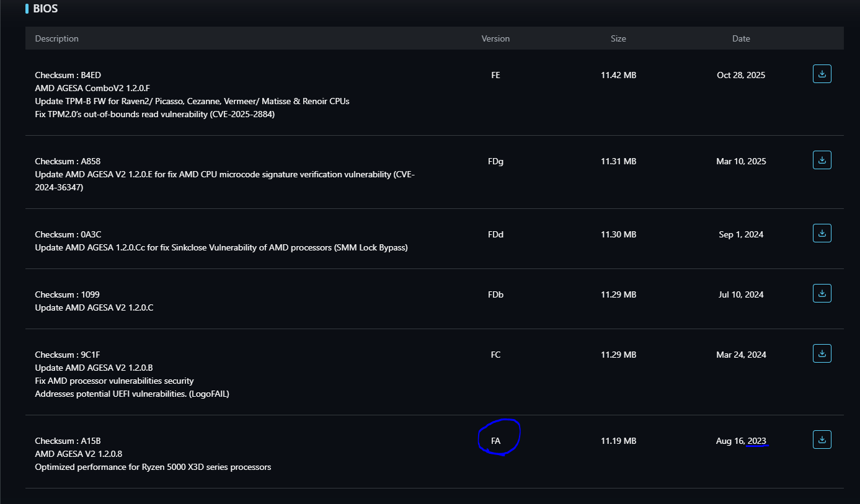Download BIOS version FDg file
This screenshot has width=860, height=504.
[x=822, y=160]
